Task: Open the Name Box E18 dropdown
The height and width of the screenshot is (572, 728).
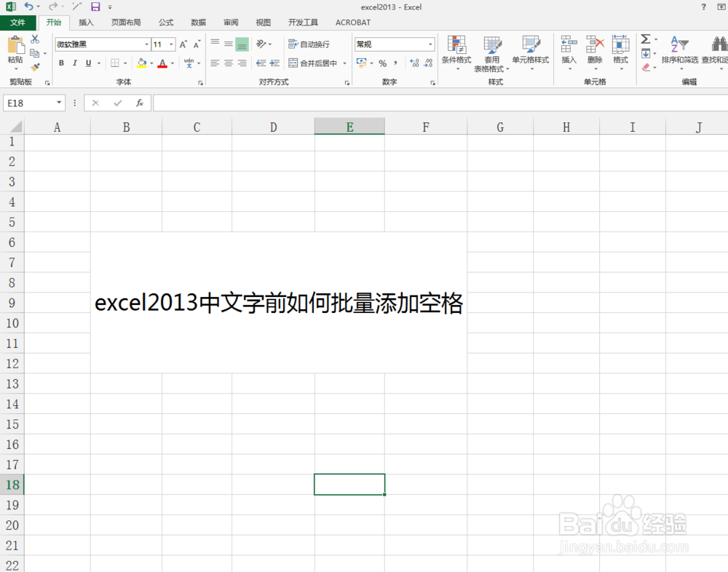Action: pyautogui.click(x=59, y=103)
